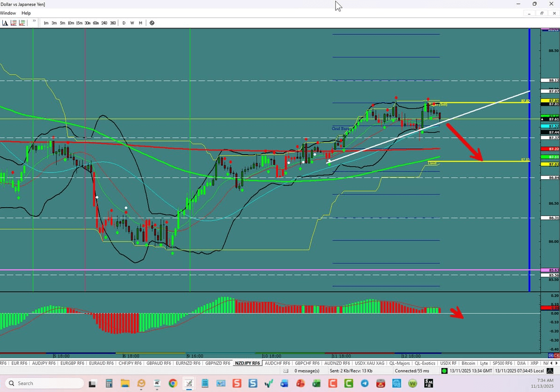Viewport: 560px width, 392px height.
Task: Toggle the Weekly (W) timeframe
Action: point(132,23)
